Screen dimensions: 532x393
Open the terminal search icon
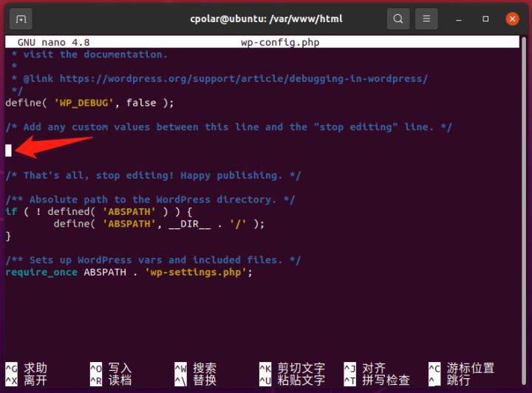398,18
